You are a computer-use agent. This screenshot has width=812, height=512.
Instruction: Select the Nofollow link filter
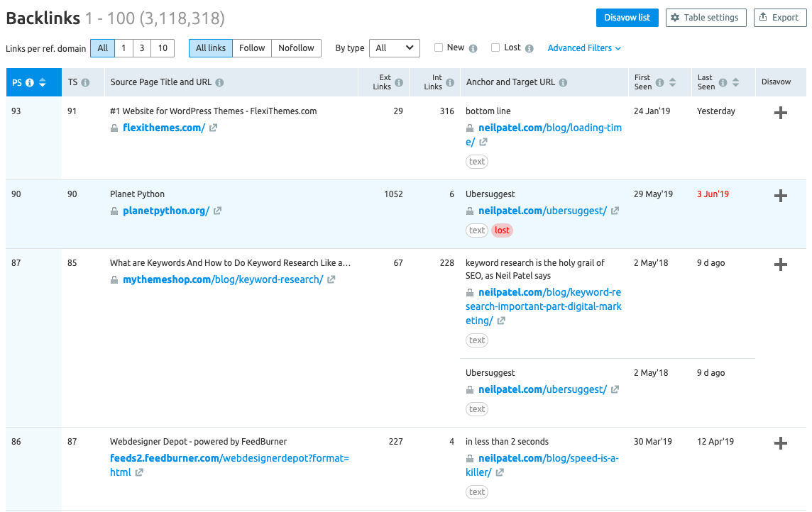[x=296, y=48]
